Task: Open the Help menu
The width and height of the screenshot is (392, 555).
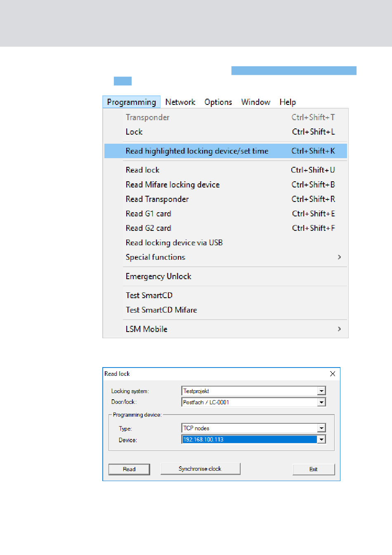Action: (287, 102)
